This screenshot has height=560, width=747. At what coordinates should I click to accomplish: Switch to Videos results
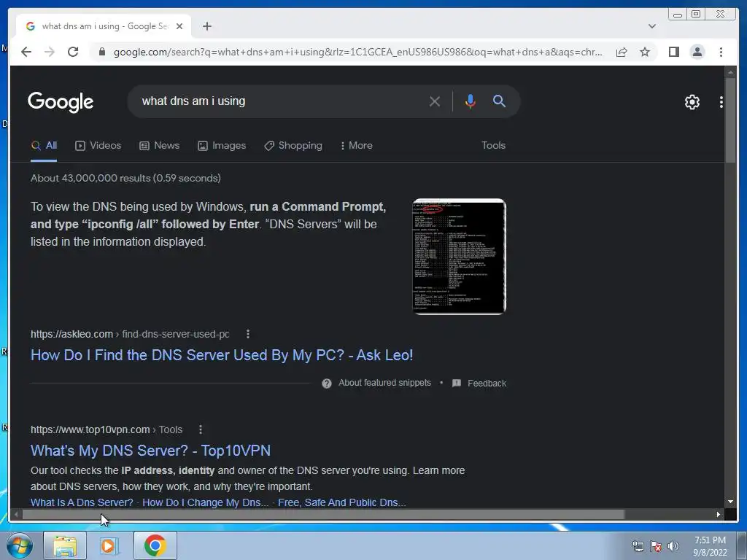98,146
